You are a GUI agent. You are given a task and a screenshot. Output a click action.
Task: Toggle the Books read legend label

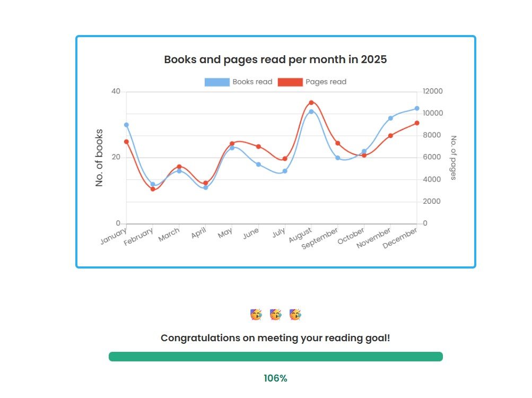pyautogui.click(x=252, y=82)
